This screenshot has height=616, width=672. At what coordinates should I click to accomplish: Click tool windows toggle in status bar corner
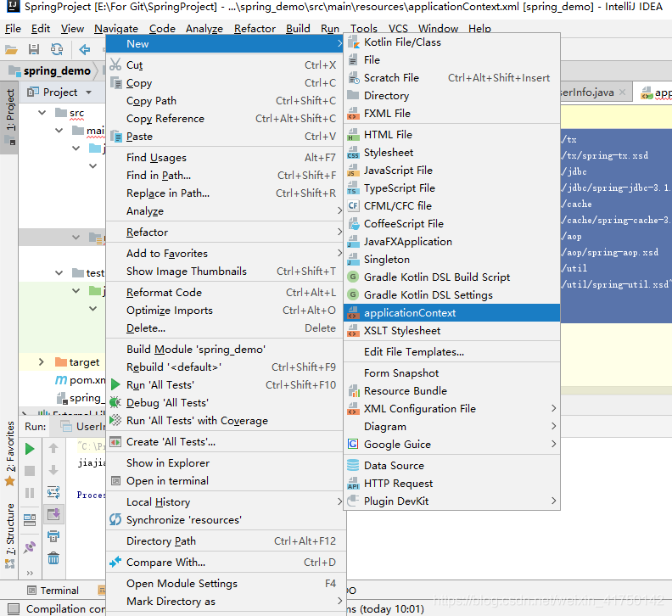click(x=14, y=608)
